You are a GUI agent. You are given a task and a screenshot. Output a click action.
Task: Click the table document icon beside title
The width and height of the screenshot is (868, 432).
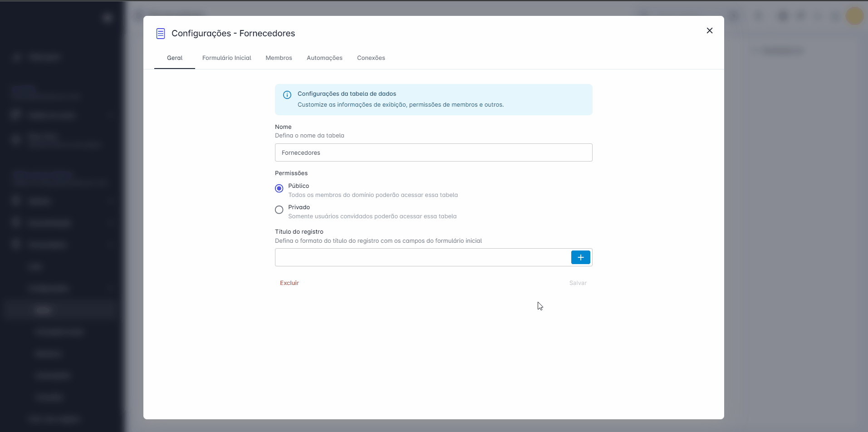point(161,34)
